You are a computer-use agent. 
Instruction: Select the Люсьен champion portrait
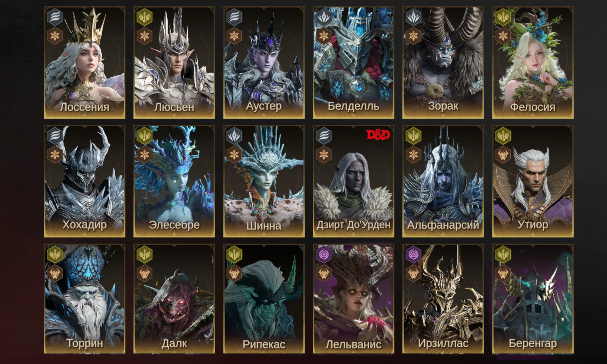(x=174, y=62)
